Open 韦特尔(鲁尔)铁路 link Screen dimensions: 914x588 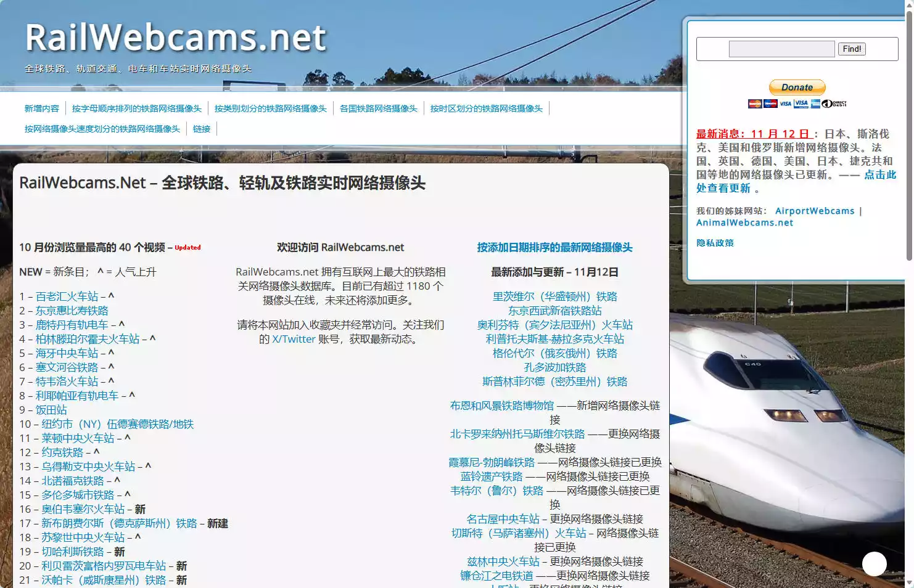497,491
